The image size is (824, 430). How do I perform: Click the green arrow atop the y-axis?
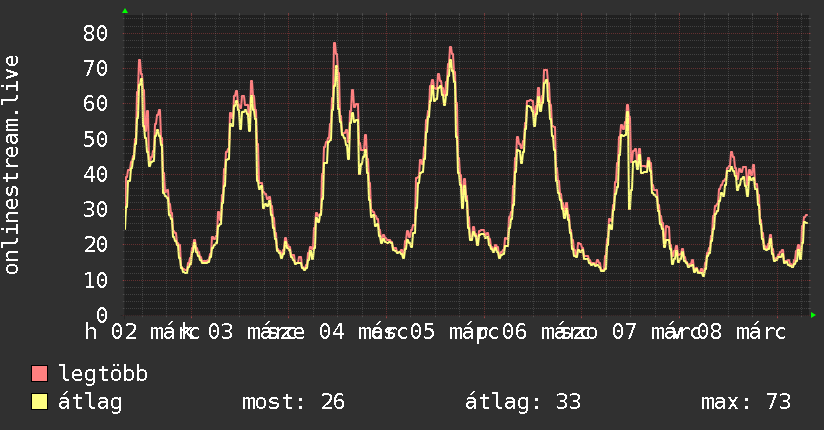tap(125, 11)
